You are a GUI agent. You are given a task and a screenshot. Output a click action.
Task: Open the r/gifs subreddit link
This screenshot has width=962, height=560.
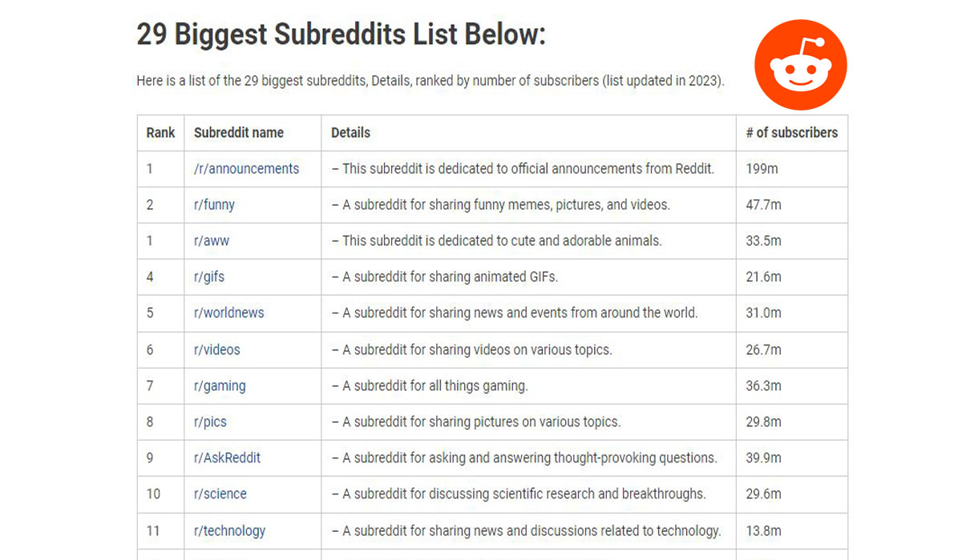click(x=208, y=276)
